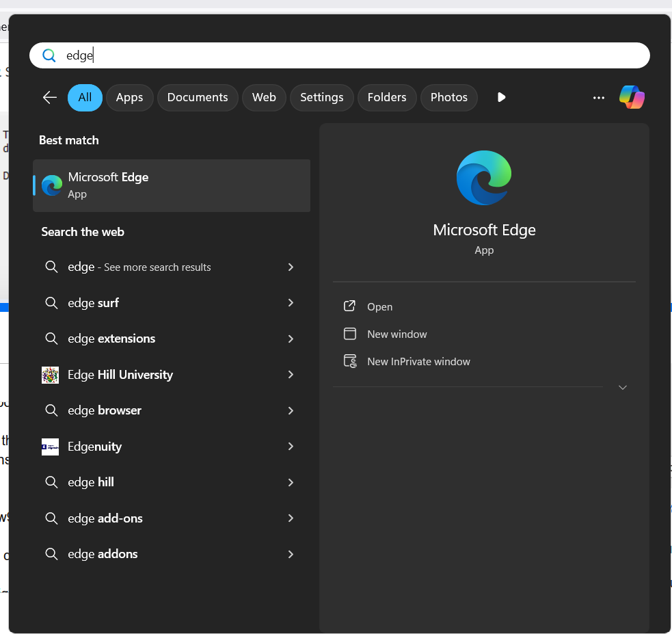The height and width of the screenshot is (634, 672).
Task: Click the New InPrivate window icon
Action: point(350,361)
